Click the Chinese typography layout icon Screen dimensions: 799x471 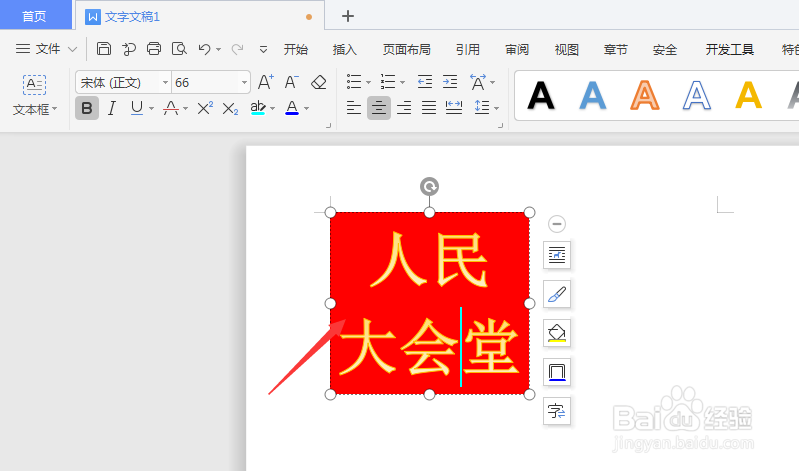[x=478, y=82]
